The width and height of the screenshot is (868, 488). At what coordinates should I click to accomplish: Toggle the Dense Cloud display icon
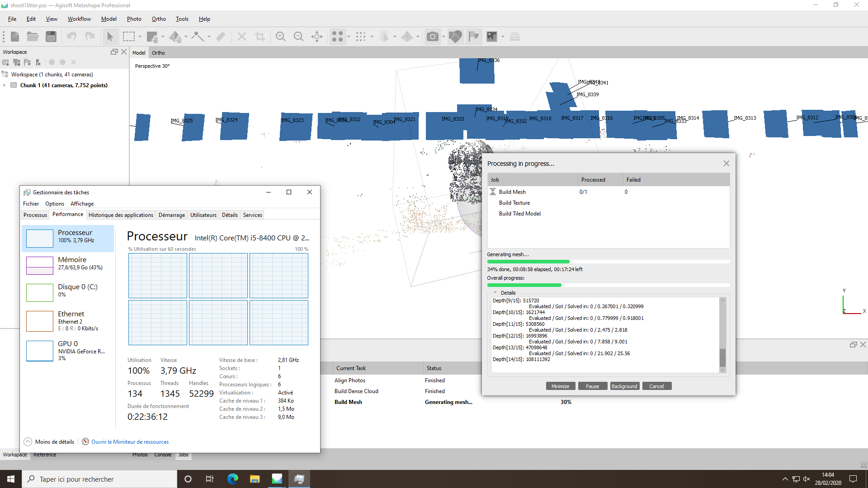361,37
